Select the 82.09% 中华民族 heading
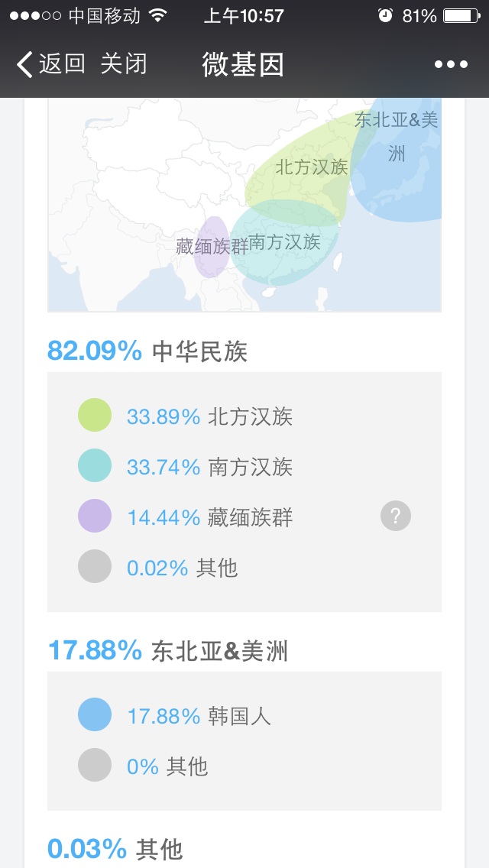This screenshot has width=489, height=868. 147,351
